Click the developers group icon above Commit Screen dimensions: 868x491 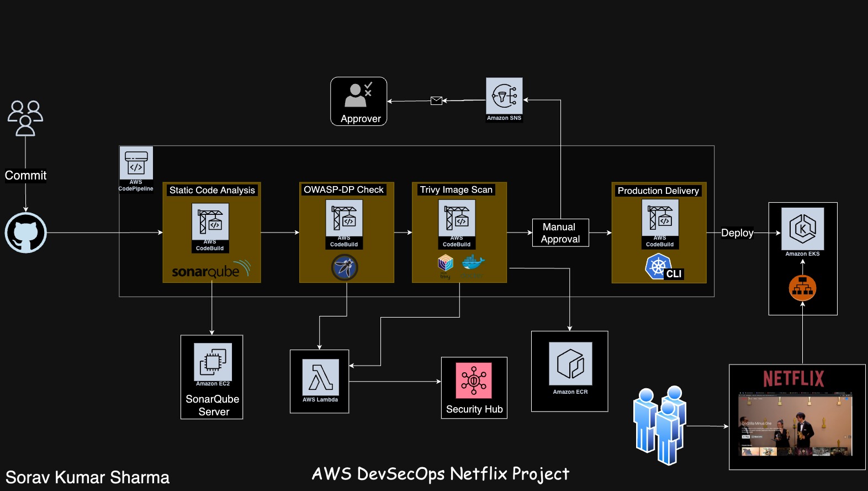(25, 118)
